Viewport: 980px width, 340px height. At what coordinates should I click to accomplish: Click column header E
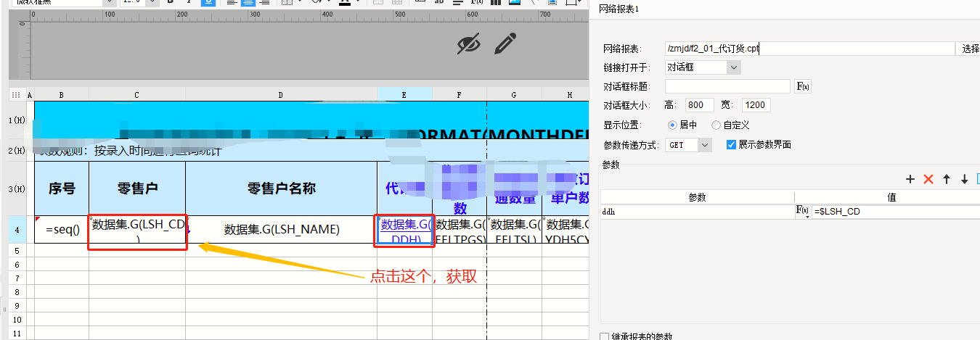pos(405,94)
